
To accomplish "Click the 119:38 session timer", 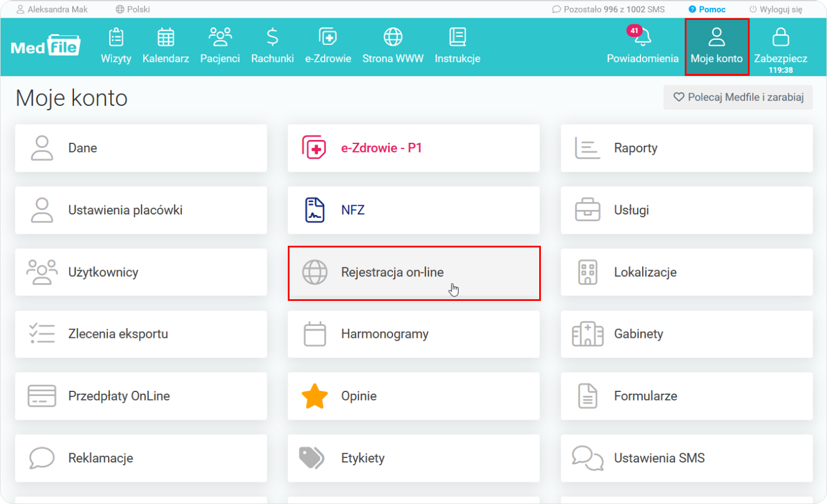I will 780,70.
